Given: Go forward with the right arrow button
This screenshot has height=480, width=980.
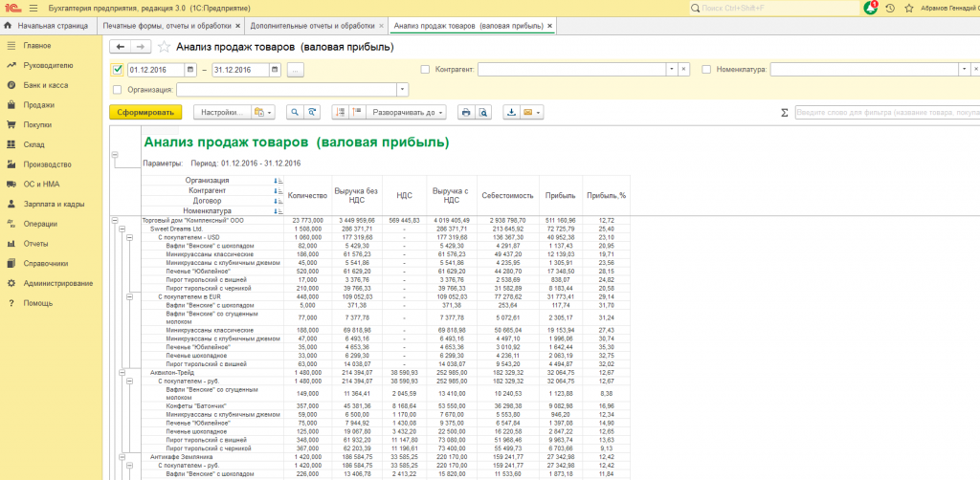Looking at the screenshot, I should tap(141, 47).
